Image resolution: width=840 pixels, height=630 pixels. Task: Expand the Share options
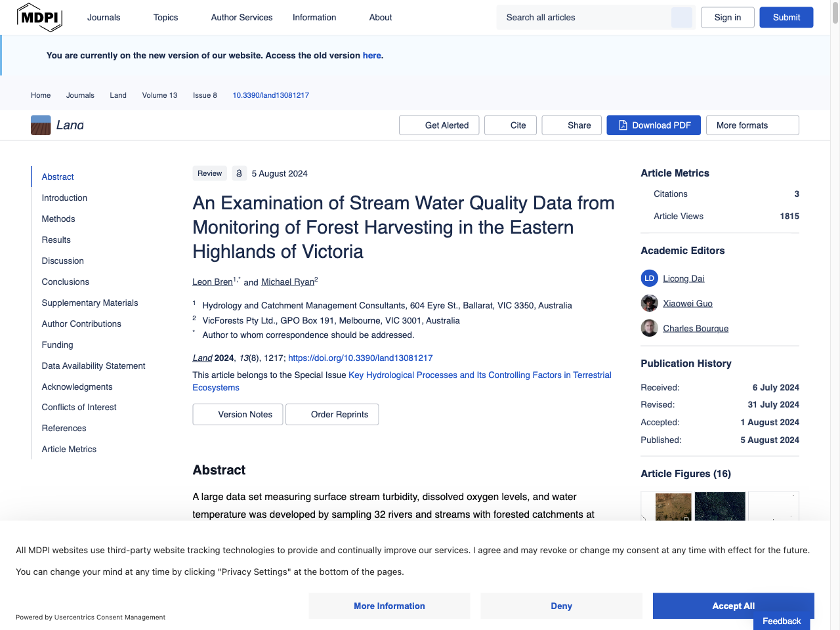point(571,125)
